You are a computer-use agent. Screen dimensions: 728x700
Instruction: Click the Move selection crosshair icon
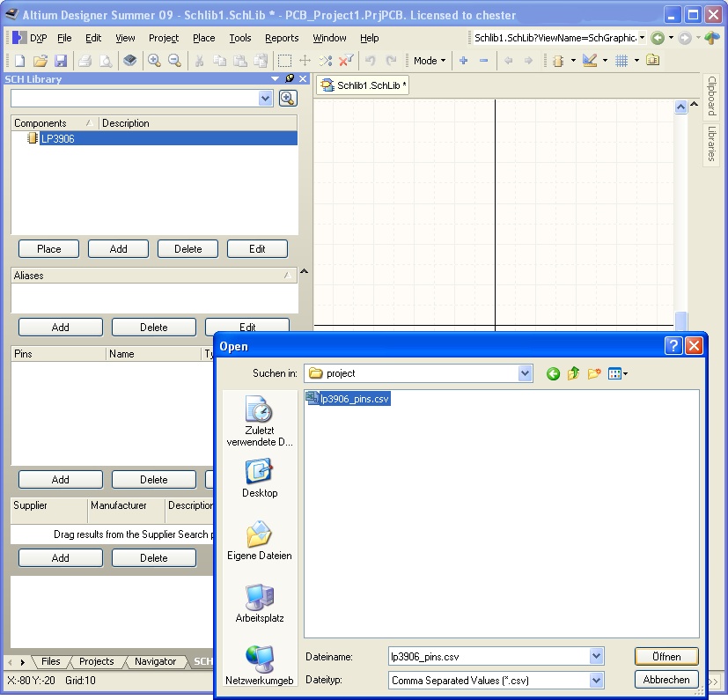click(305, 61)
